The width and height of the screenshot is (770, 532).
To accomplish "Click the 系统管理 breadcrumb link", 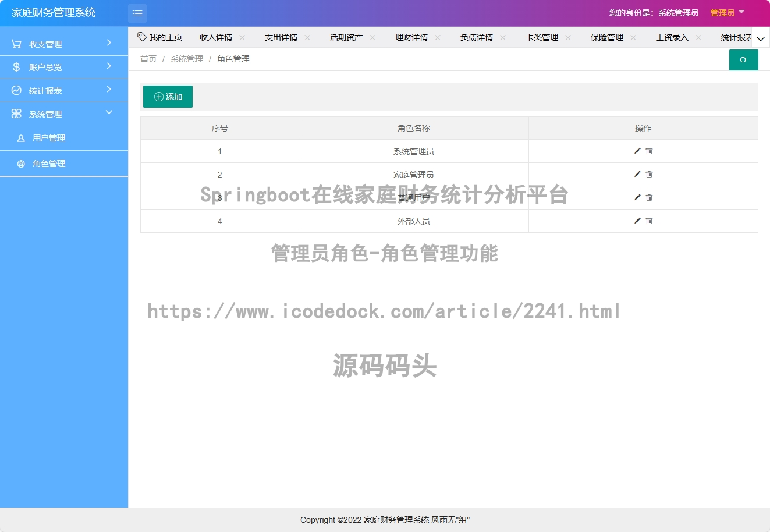I will click(x=187, y=59).
